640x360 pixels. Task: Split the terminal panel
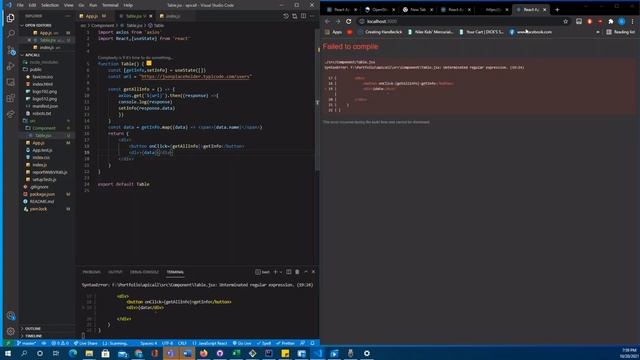289,272
